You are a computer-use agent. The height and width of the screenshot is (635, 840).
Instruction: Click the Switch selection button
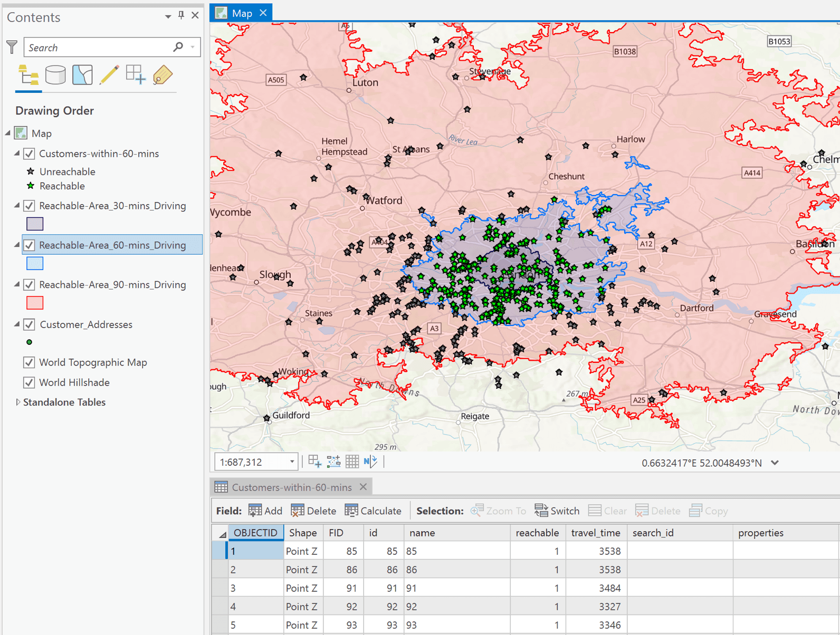pos(557,511)
